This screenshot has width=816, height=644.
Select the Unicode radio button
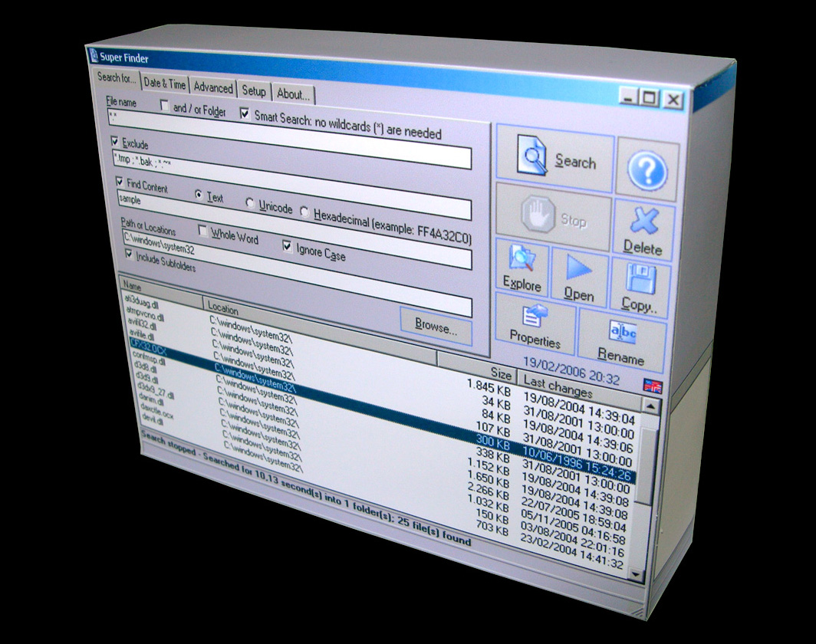tap(250, 204)
